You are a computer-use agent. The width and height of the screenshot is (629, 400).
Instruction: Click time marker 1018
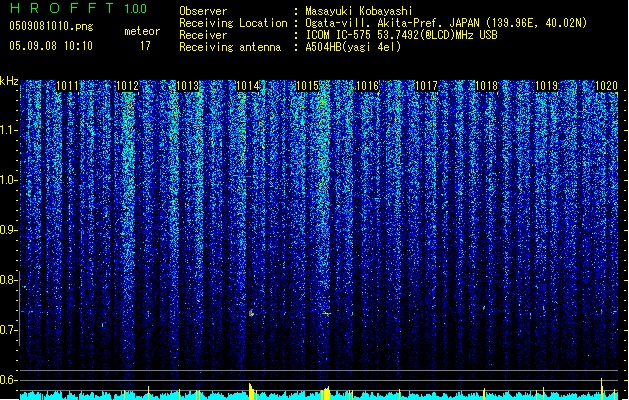(487, 86)
